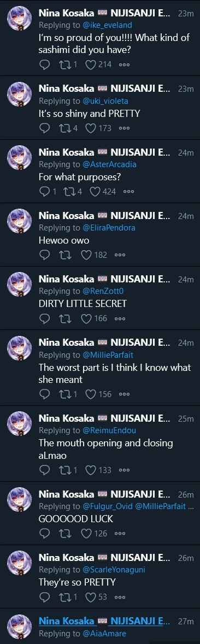The height and width of the screenshot is (644, 200).
Task: Open more options on "GOOOOOD LUCK" tweet
Action: tap(120, 534)
